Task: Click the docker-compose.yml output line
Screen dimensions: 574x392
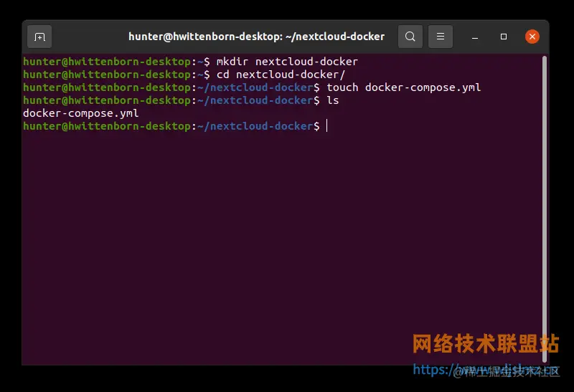Action: coord(81,113)
